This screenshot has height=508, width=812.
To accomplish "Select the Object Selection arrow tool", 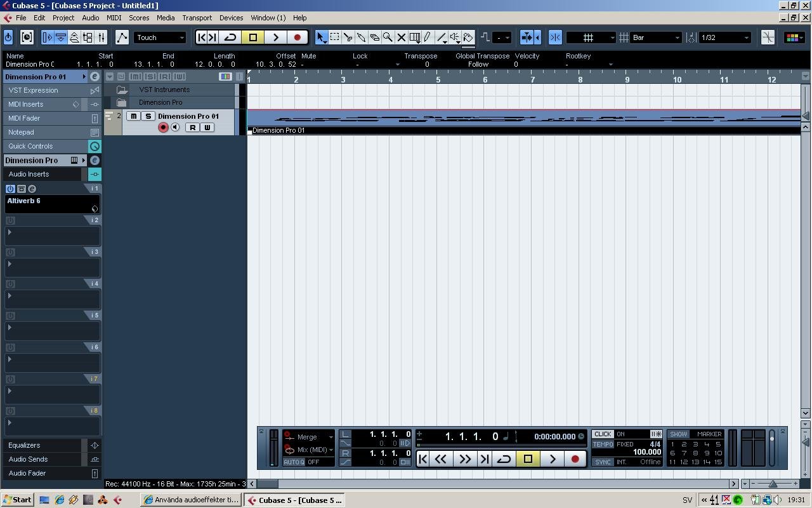I will (x=321, y=37).
